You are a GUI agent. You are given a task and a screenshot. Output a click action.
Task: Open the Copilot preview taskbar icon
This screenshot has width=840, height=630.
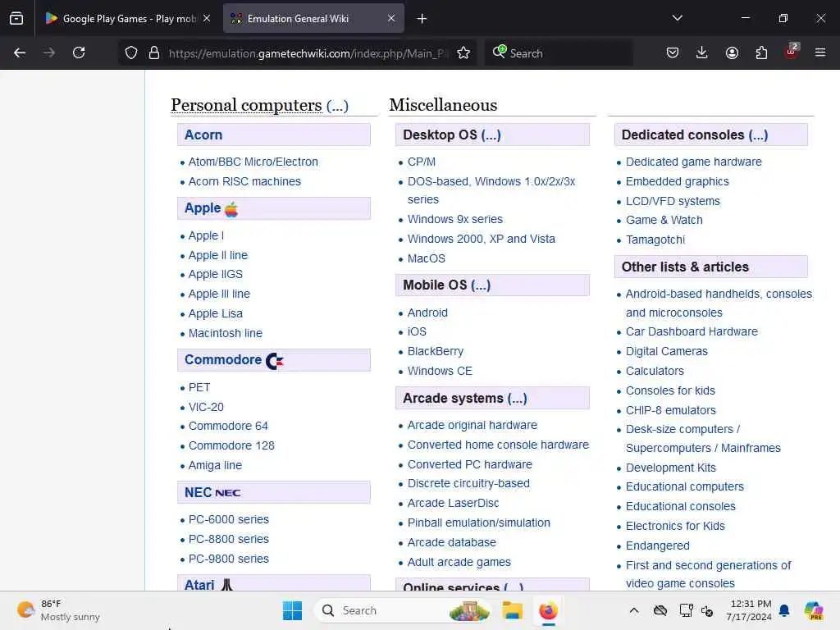[814, 610]
